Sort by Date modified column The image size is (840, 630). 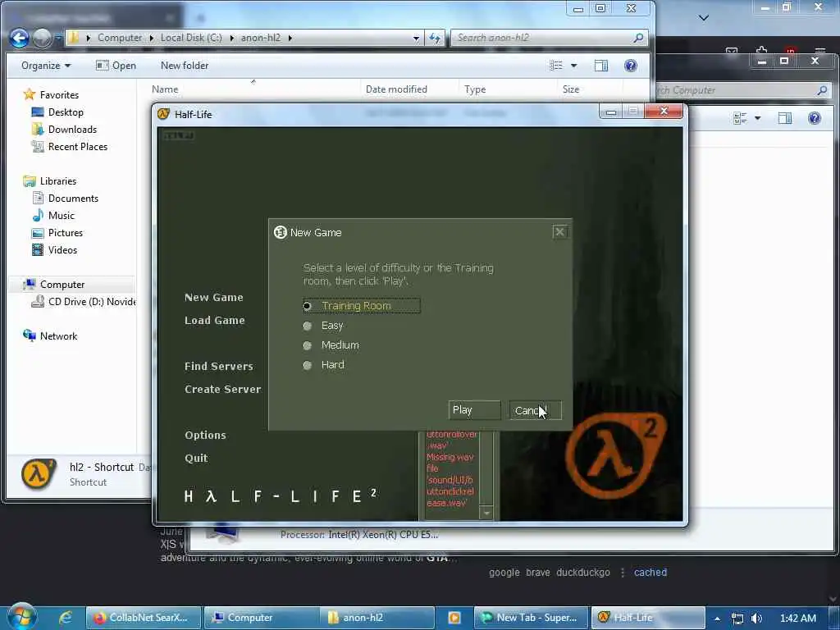coord(396,89)
